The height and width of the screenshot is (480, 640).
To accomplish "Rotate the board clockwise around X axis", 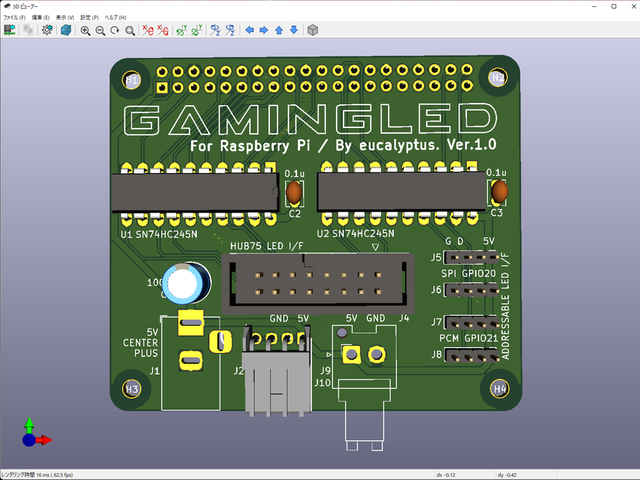I will (148, 30).
